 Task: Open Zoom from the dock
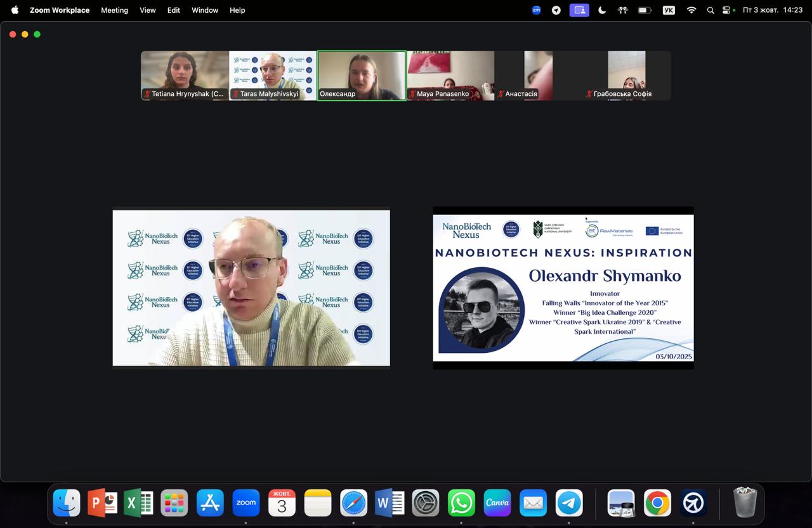[246, 503]
